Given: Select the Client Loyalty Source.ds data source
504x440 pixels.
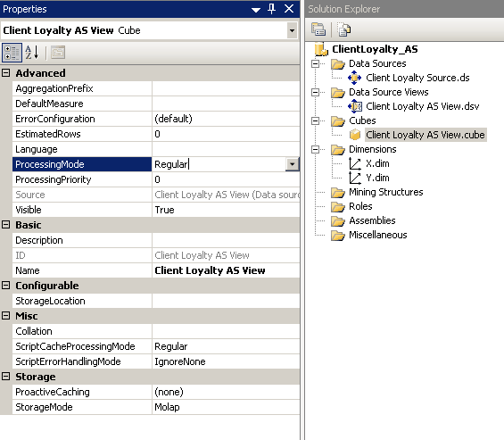Looking at the screenshot, I should coord(417,78).
